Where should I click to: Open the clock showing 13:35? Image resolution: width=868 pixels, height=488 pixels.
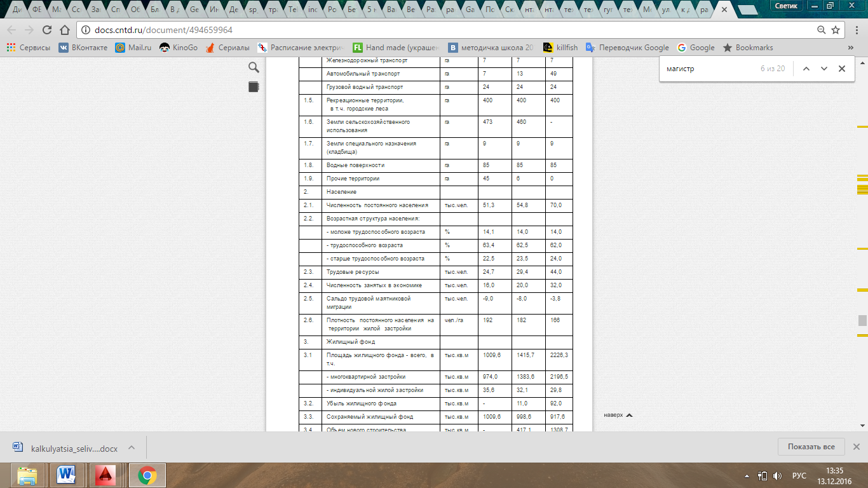(x=834, y=475)
